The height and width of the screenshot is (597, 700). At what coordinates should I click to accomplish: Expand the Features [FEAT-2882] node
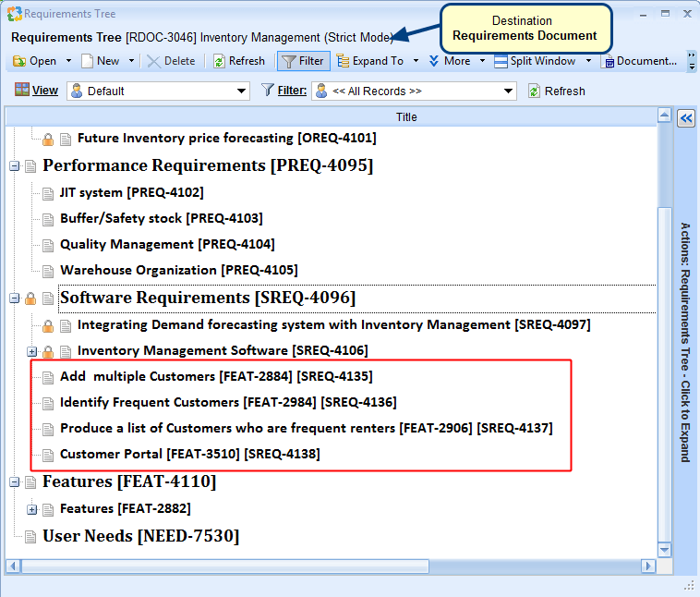(x=32, y=509)
